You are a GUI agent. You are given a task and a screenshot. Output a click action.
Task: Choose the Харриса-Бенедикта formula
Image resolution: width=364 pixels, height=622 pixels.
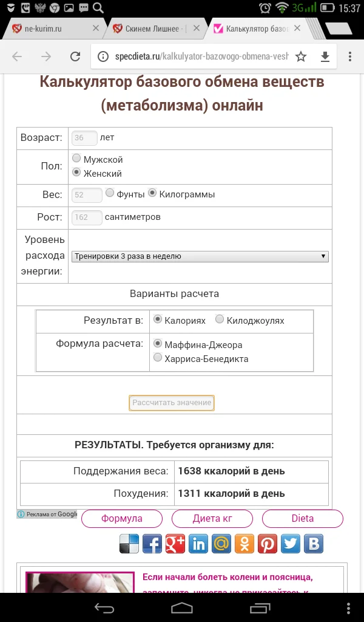158,357
